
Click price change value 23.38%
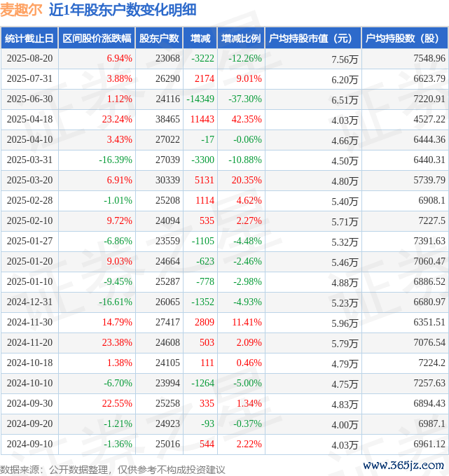[x=117, y=342]
